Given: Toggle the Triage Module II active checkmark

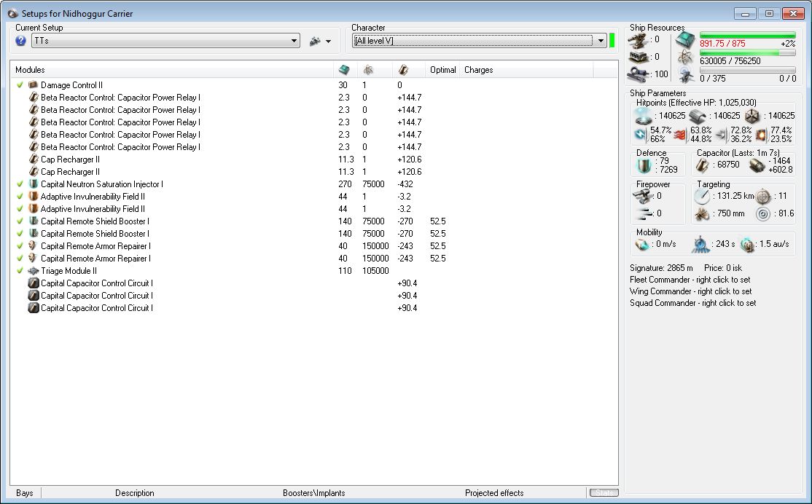Looking at the screenshot, I should (20, 271).
